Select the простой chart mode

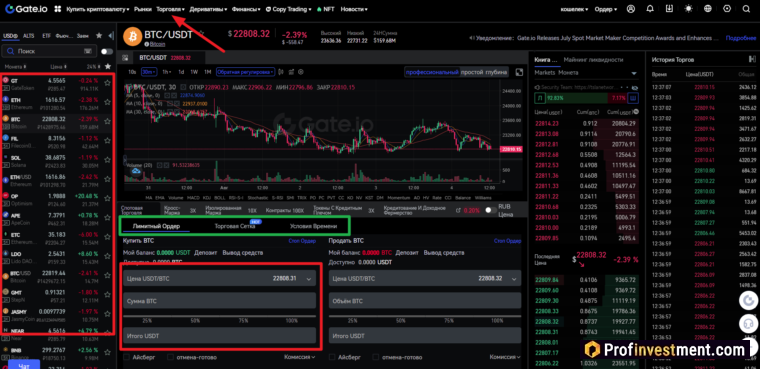(472, 72)
